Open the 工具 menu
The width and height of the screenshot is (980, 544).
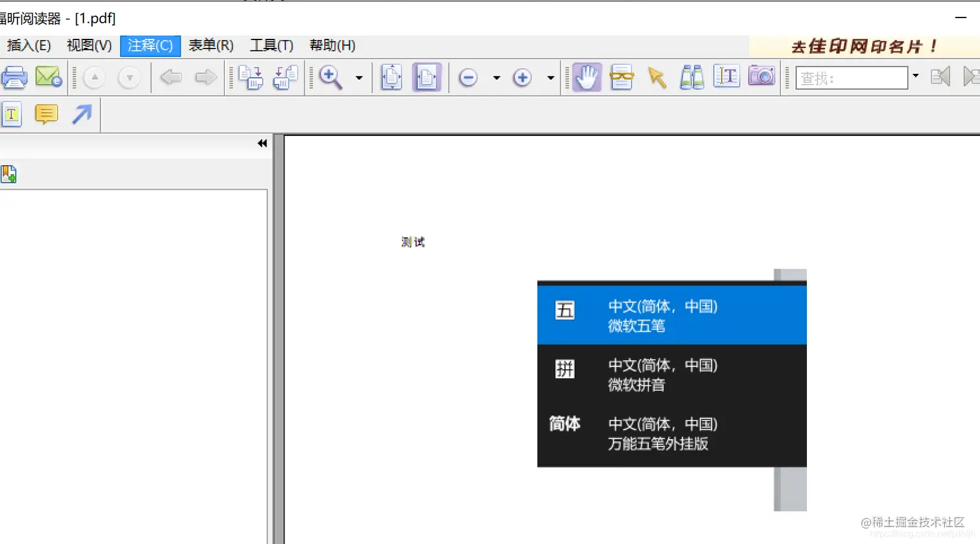tap(271, 45)
